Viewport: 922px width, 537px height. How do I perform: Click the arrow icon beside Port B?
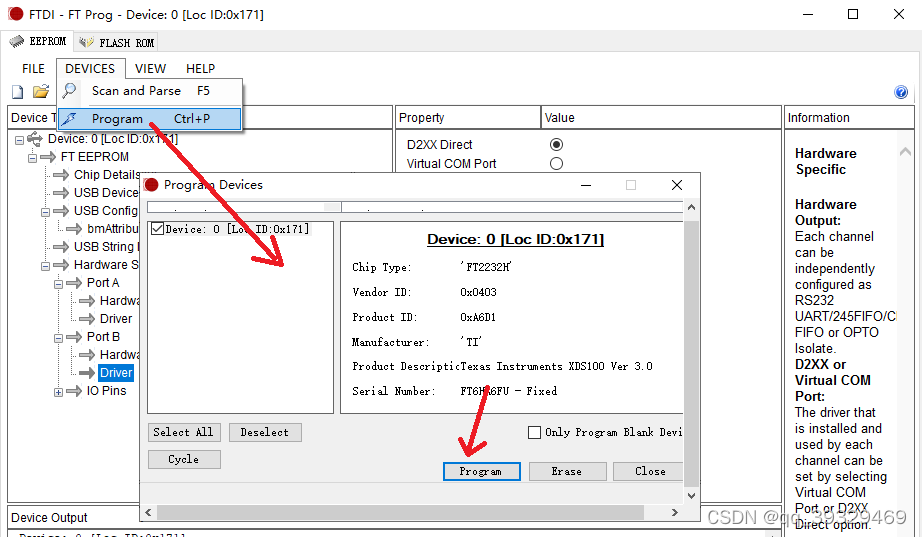click(x=74, y=337)
